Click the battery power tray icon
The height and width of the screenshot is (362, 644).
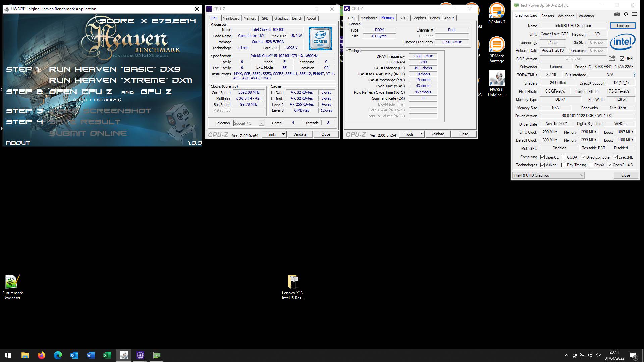(583, 355)
